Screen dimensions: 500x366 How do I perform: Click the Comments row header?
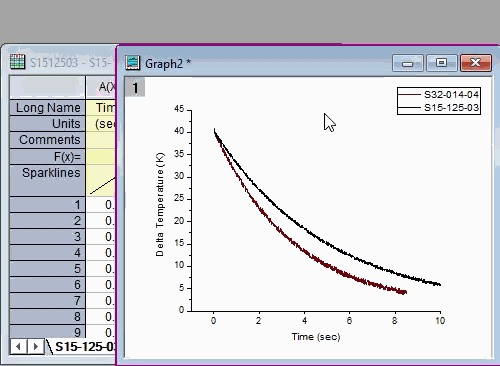pos(47,140)
